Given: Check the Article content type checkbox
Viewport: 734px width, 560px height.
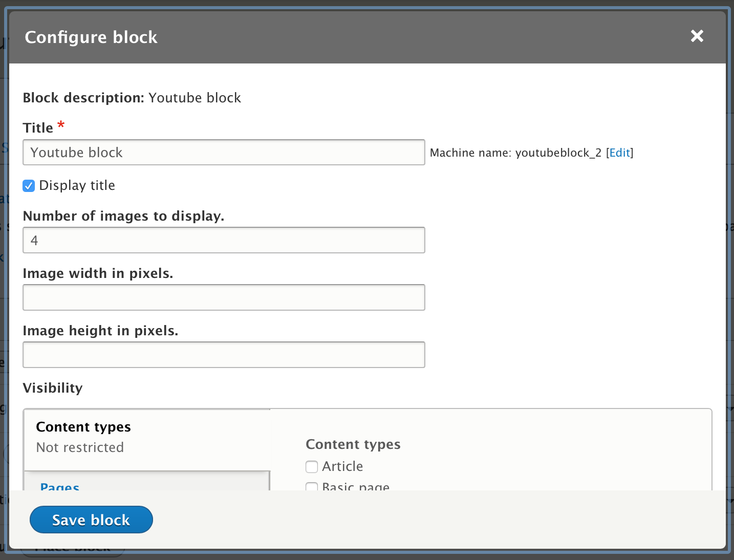Looking at the screenshot, I should (312, 467).
